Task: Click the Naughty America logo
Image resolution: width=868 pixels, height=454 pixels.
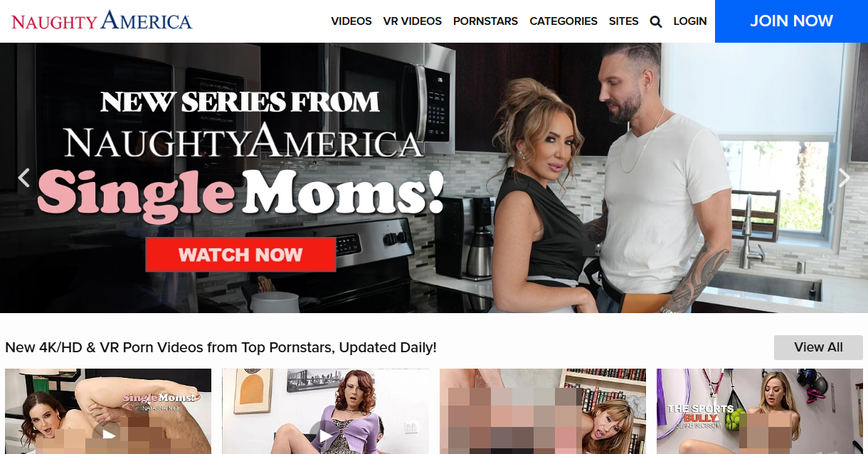Action: coord(102,20)
